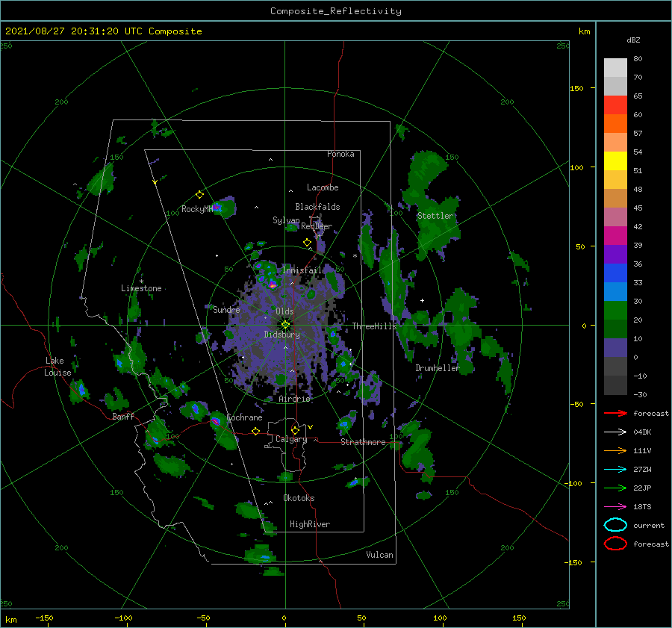Click the dBZ legend heading

click(x=633, y=40)
